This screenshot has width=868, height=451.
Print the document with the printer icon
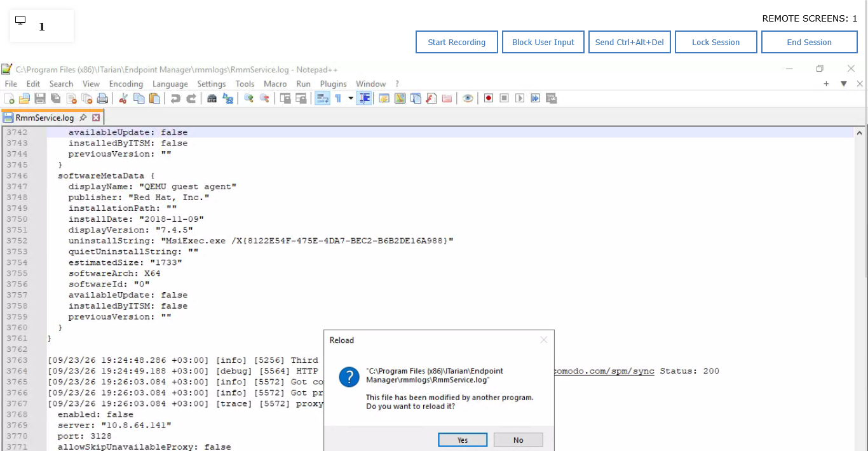[x=102, y=98]
